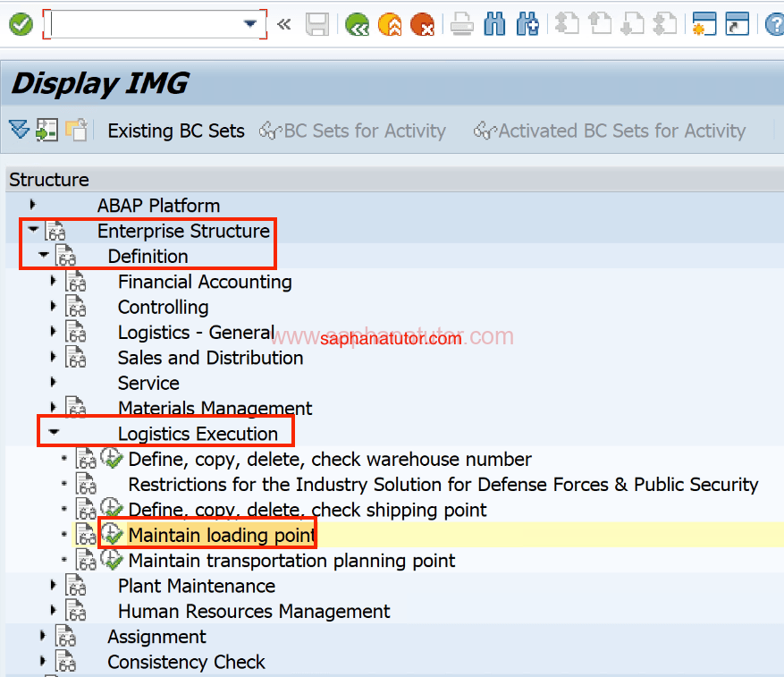Collapse the Logistics Execution node
This screenshot has width=784, height=677.
coord(54,432)
